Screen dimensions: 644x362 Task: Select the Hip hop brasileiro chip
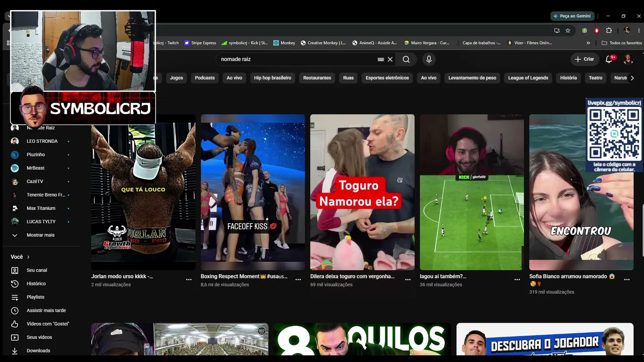click(x=273, y=78)
